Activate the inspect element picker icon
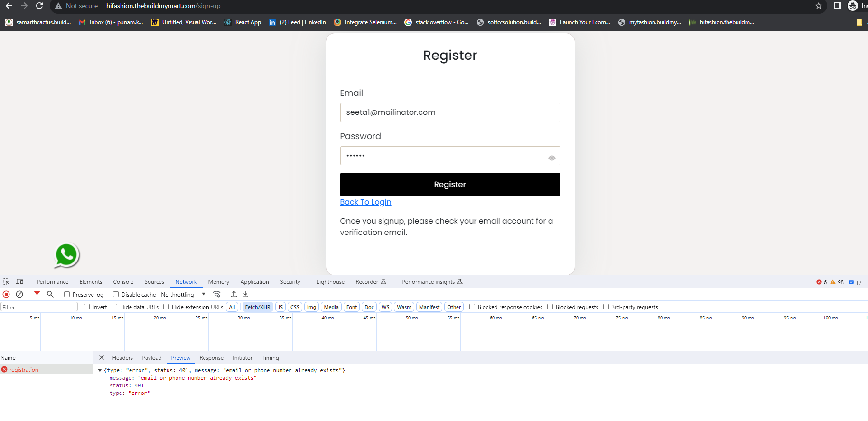 (6, 281)
